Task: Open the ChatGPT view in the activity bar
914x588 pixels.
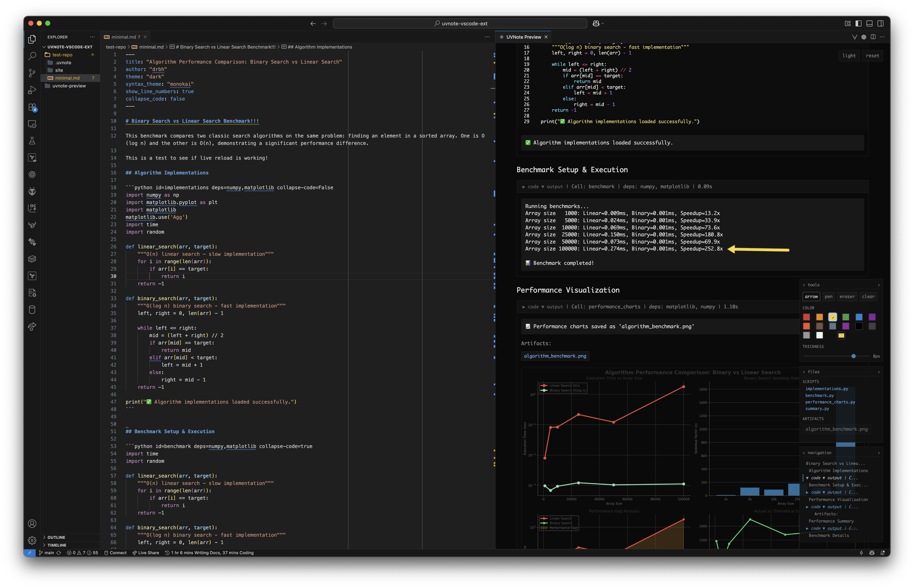Action: pyautogui.click(x=32, y=174)
